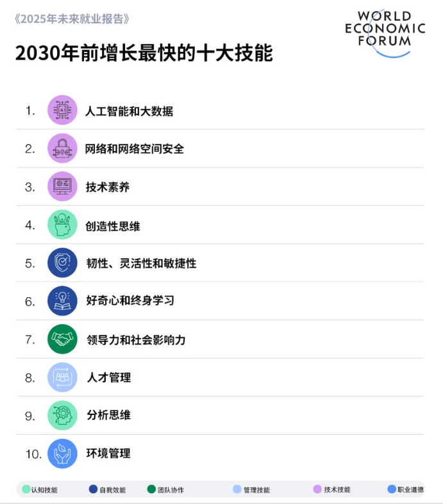Click the World Economic Forum logo
This screenshot has height=504, width=443.
[x=385, y=33]
